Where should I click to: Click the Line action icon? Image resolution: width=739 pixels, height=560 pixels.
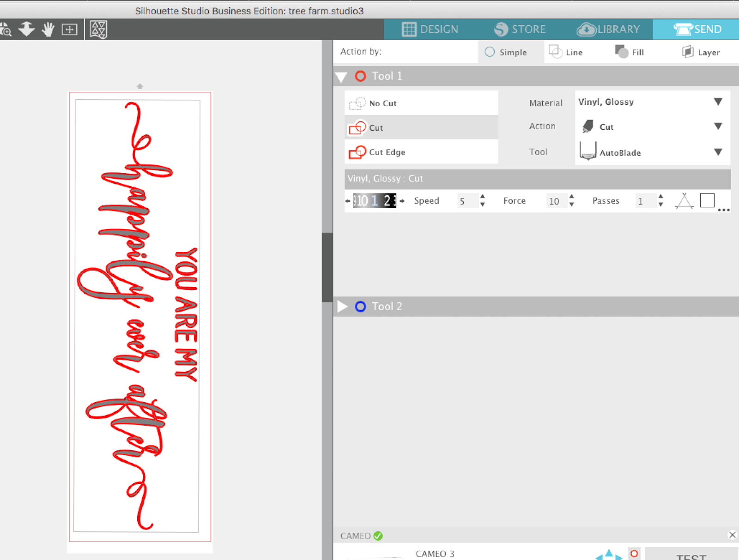tap(556, 52)
